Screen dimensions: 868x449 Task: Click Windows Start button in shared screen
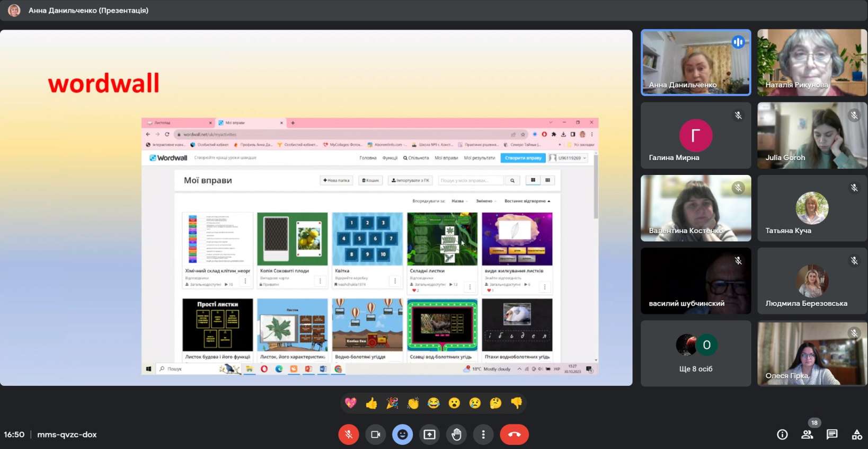pyautogui.click(x=148, y=369)
